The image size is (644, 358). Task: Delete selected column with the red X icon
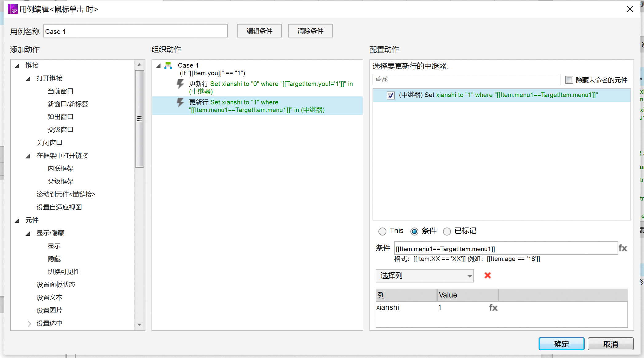[x=488, y=275]
